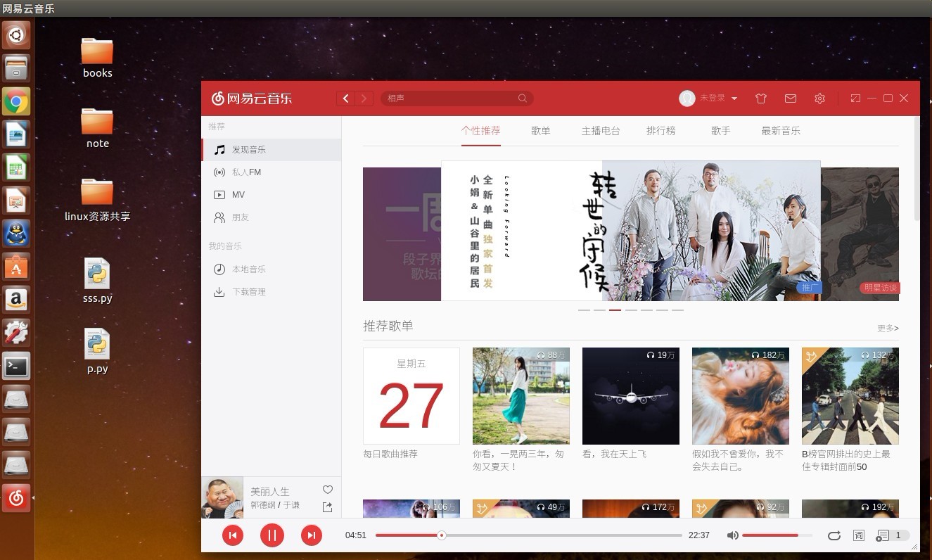932x560 pixels.
Task: Click NetEase Music icon in dock
Action: pos(16,498)
